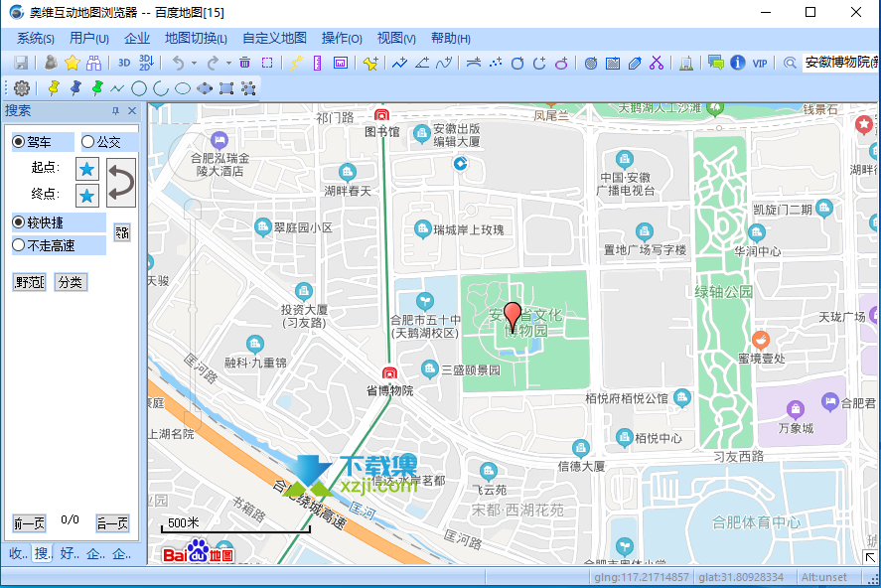Select the blue pushpin marker
Screen dimensions: 881x588
(x=75, y=88)
